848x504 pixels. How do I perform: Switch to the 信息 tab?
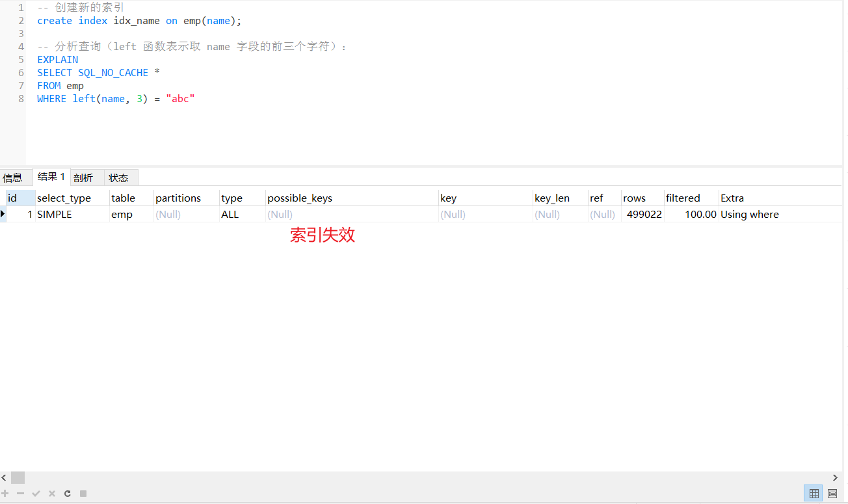pyautogui.click(x=14, y=177)
